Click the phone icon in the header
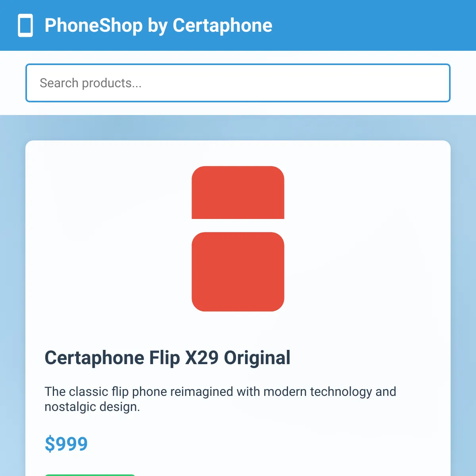Image resolution: width=476 pixels, height=476 pixels. pyautogui.click(x=25, y=25)
